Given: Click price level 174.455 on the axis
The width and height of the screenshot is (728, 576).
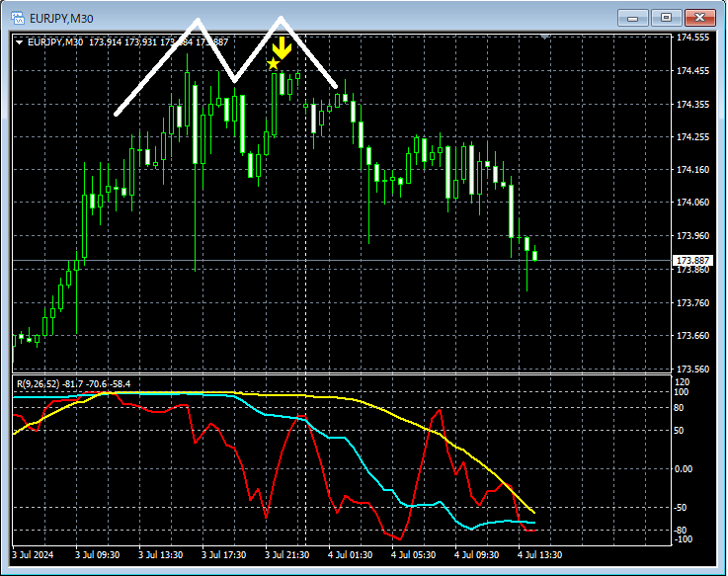Looking at the screenshot, I should pos(692,70).
